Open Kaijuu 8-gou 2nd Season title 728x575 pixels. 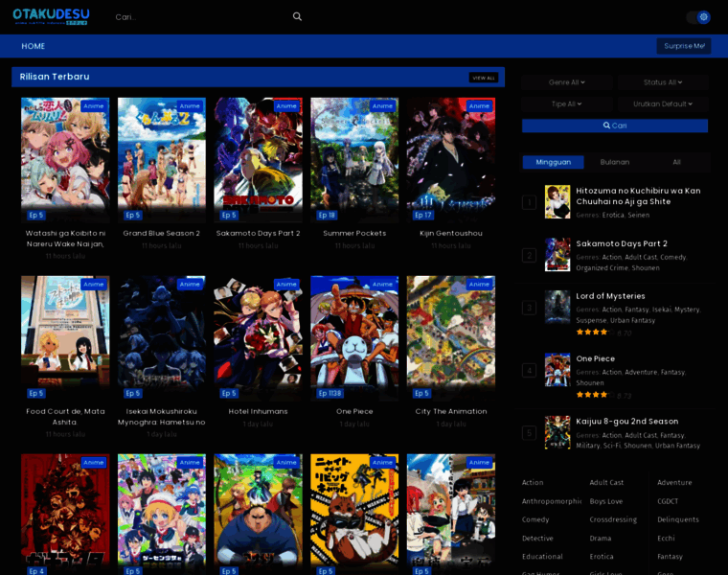tap(626, 422)
